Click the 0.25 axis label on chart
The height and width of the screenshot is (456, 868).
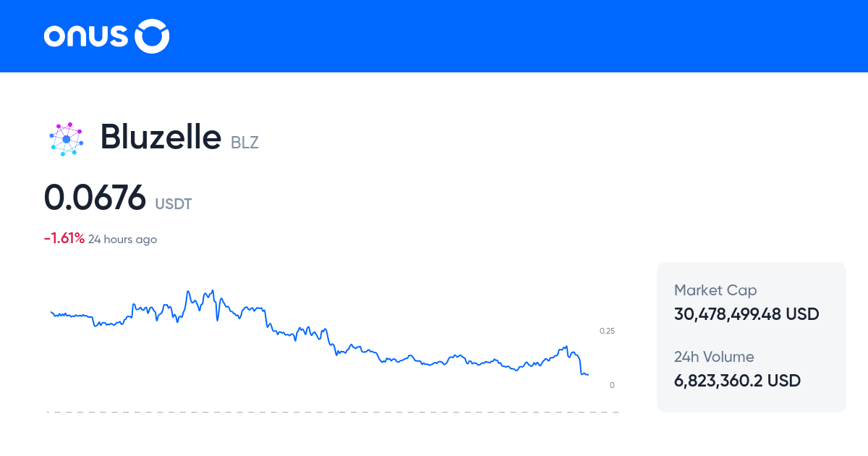[x=607, y=331]
